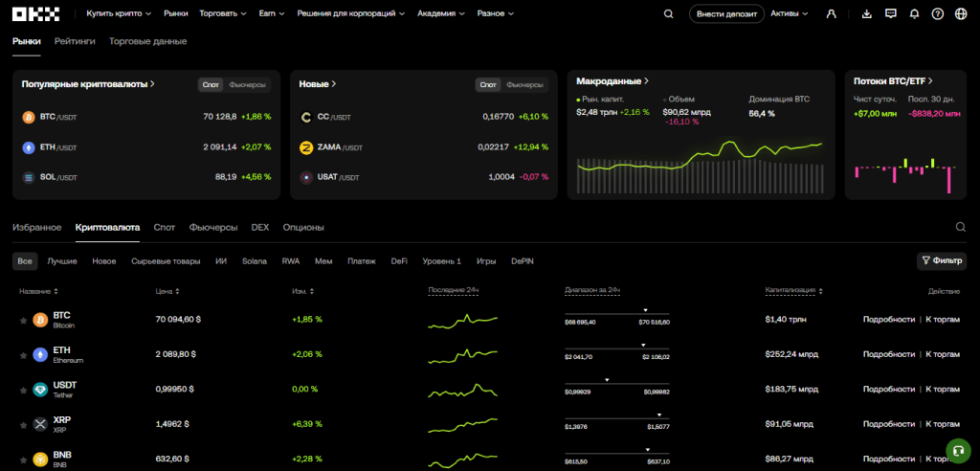Open the Активы dropdown
The width and height of the screenshot is (980, 471).
[x=790, y=13]
